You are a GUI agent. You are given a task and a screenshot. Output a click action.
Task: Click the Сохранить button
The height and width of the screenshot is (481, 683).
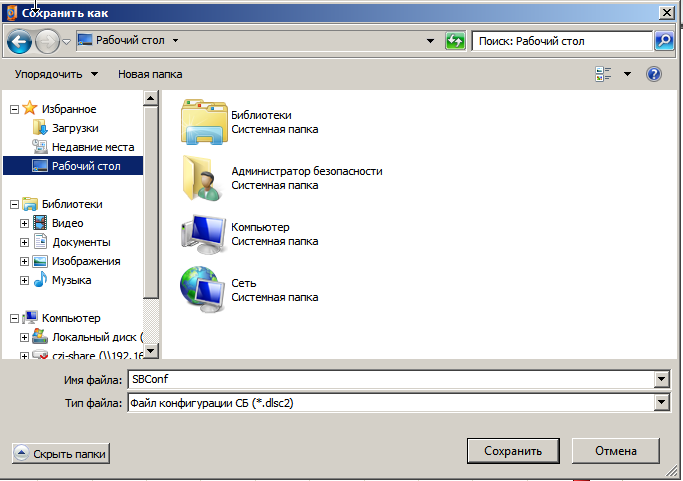[x=513, y=451]
